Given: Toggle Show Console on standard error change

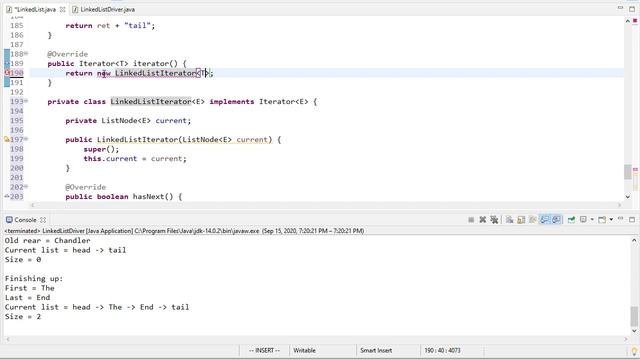Looking at the screenshot, I should [x=556, y=220].
